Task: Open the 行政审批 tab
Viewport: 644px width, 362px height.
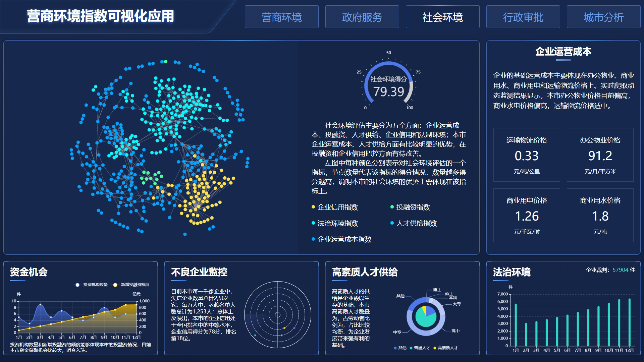Action: [x=523, y=17]
